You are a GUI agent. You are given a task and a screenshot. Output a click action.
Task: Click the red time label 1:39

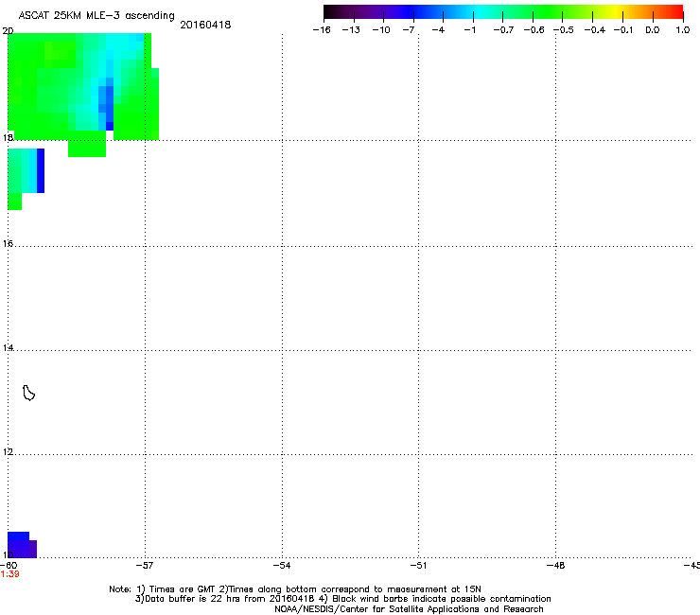[9, 574]
